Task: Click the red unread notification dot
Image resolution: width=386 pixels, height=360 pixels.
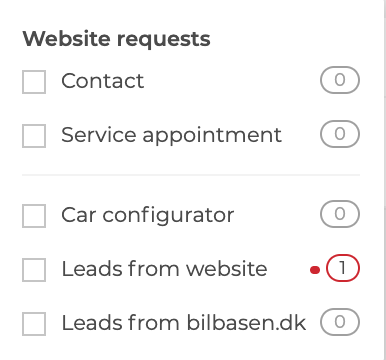Action: (x=315, y=270)
